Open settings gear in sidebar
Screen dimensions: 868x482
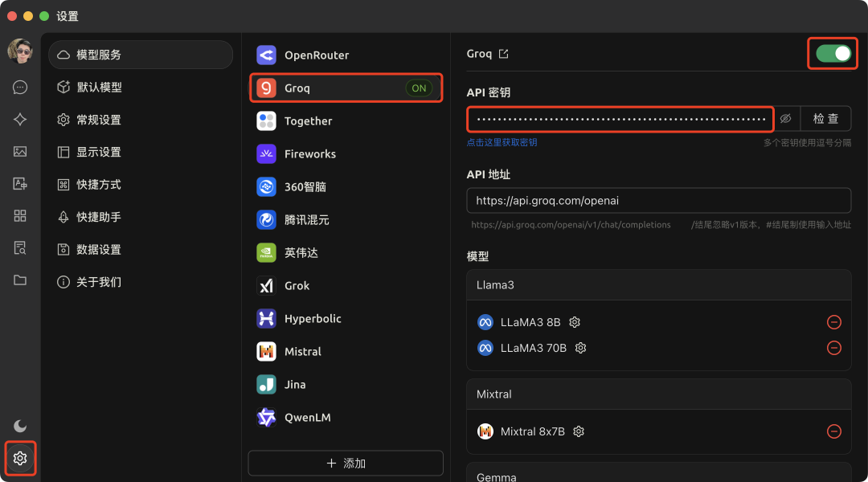pos(20,458)
